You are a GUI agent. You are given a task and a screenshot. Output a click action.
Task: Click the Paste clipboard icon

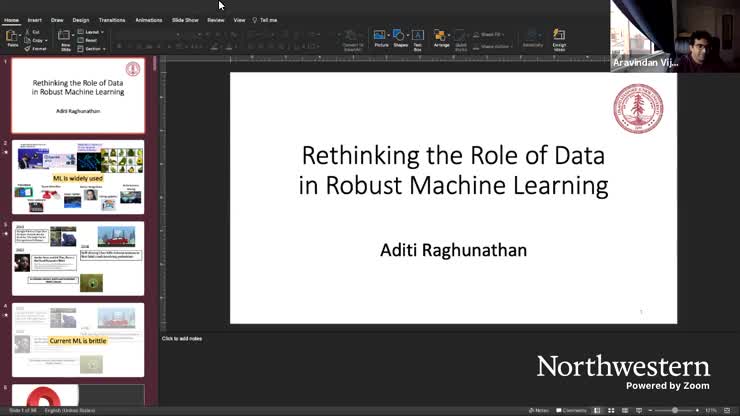11,36
